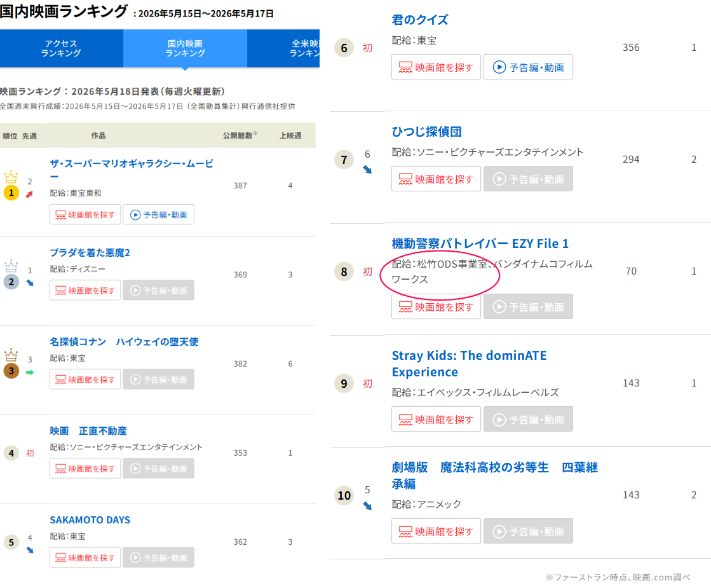
Task: Open 名探偵コナン ハイウェイの堕天使 link
Action: click(124, 341)
